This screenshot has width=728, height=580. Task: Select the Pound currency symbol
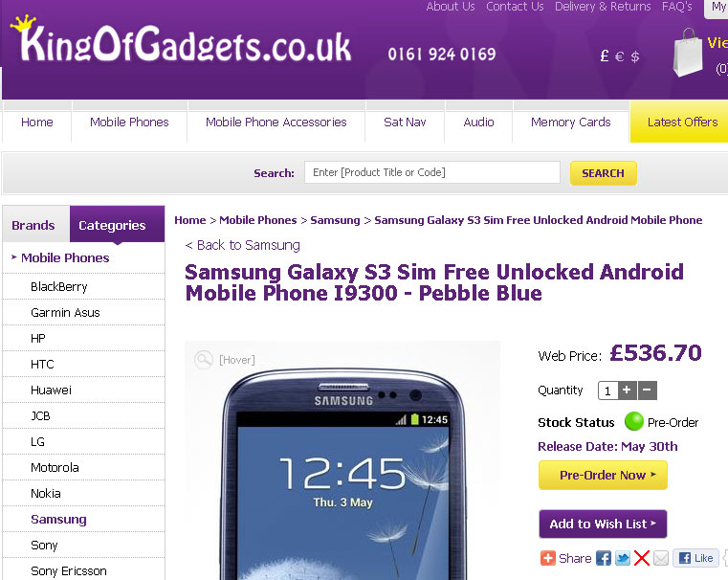pos(604,56)
